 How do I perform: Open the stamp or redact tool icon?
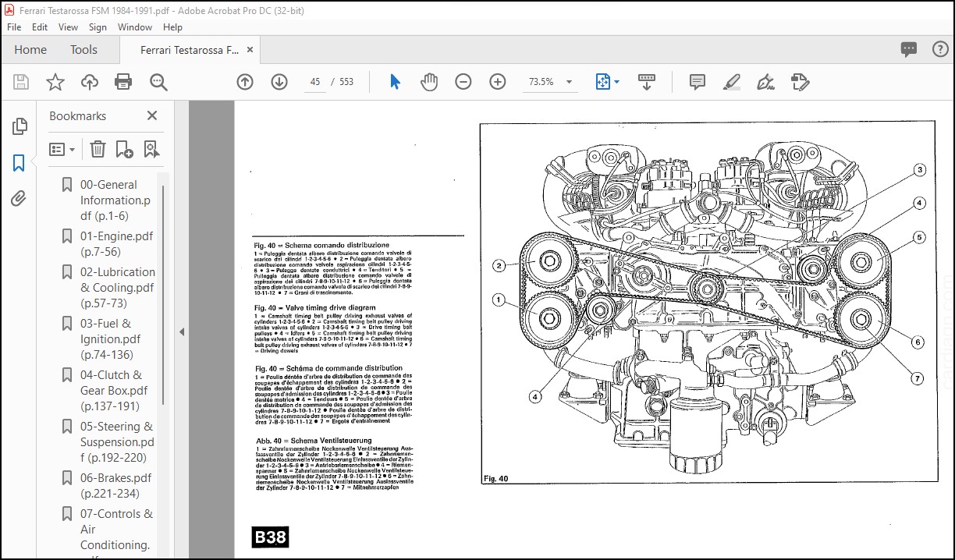point(799,82)
